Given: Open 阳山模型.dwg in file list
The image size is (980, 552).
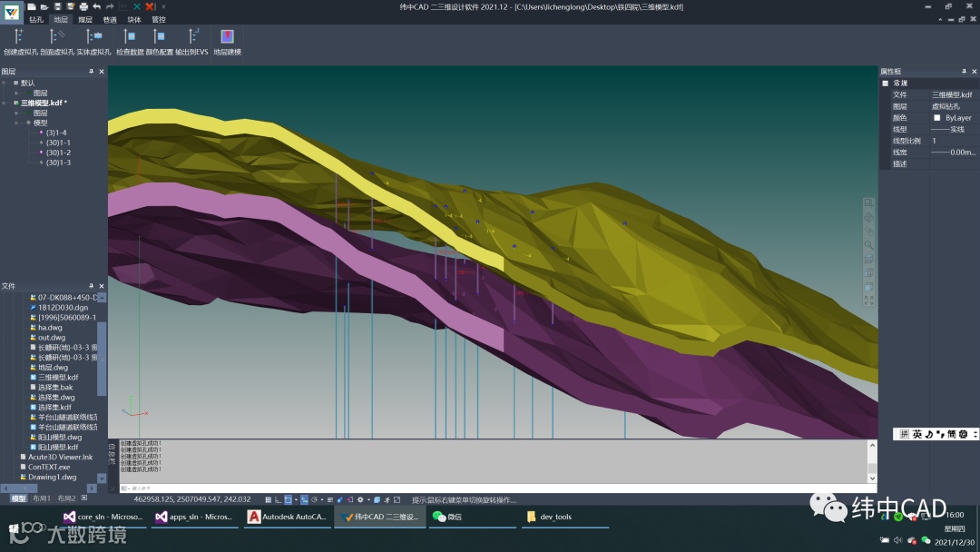Looking at the screenshot, I should (60, 437).
